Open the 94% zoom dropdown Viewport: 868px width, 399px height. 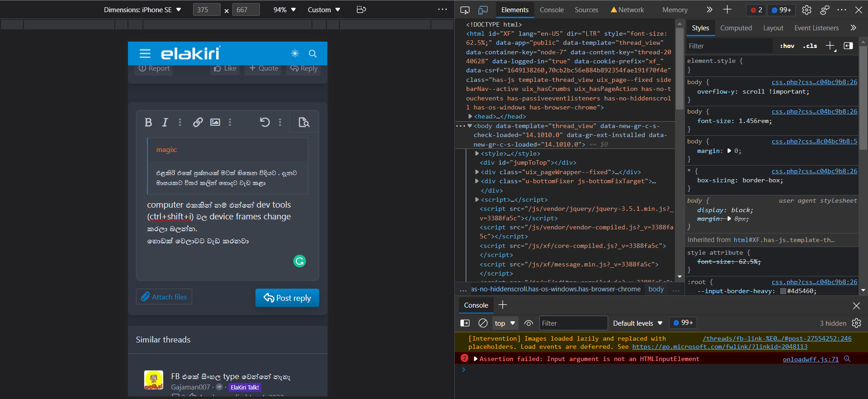tap(284, 9)
